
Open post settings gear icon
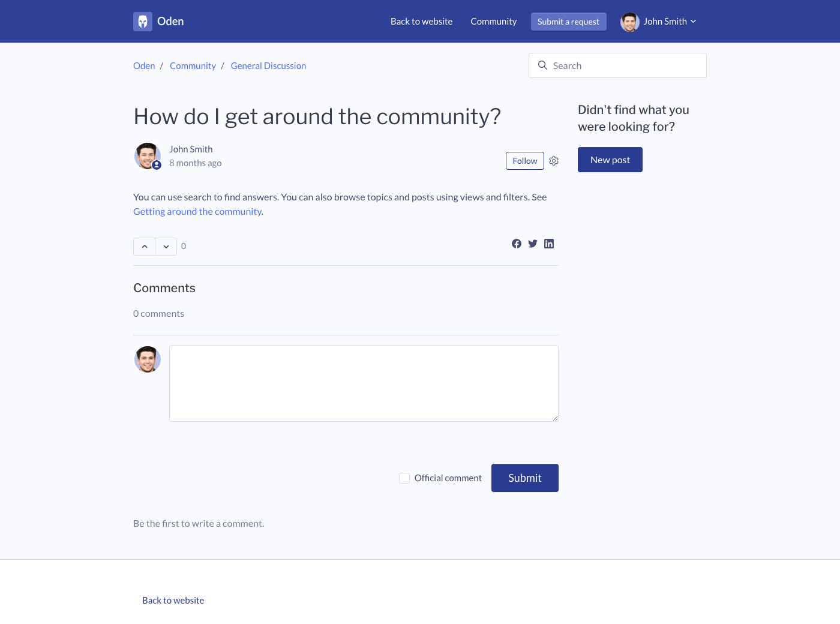click(x=554, y=161)
